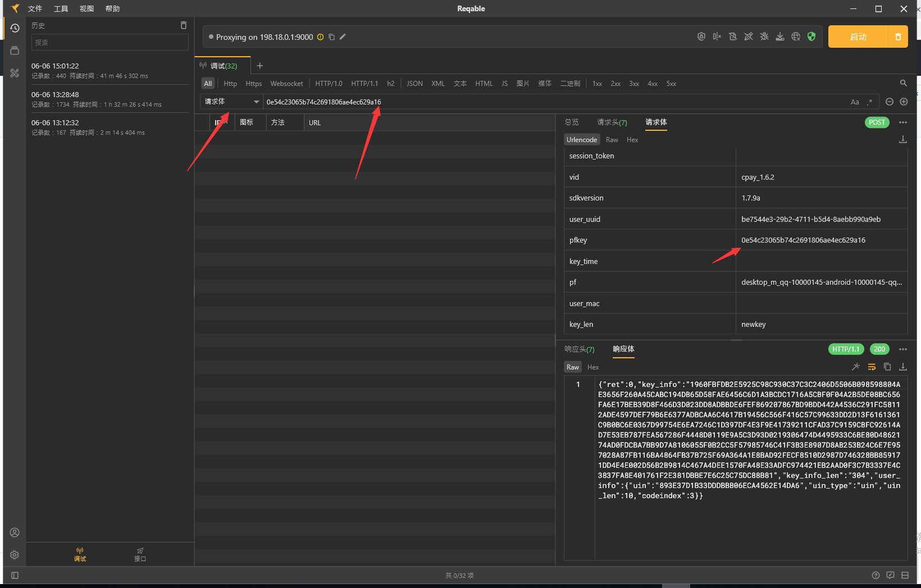Click the search input field above the history list
The height and width of the screenshot is (588, 921).
[110, 42]
